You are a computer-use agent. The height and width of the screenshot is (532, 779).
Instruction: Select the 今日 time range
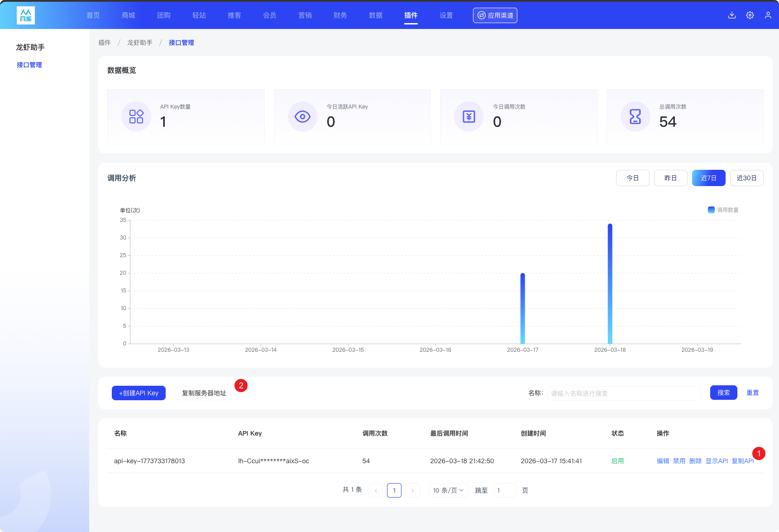[x=633, y=178]
